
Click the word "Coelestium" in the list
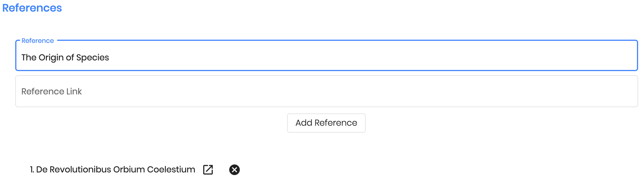point(171,170)
